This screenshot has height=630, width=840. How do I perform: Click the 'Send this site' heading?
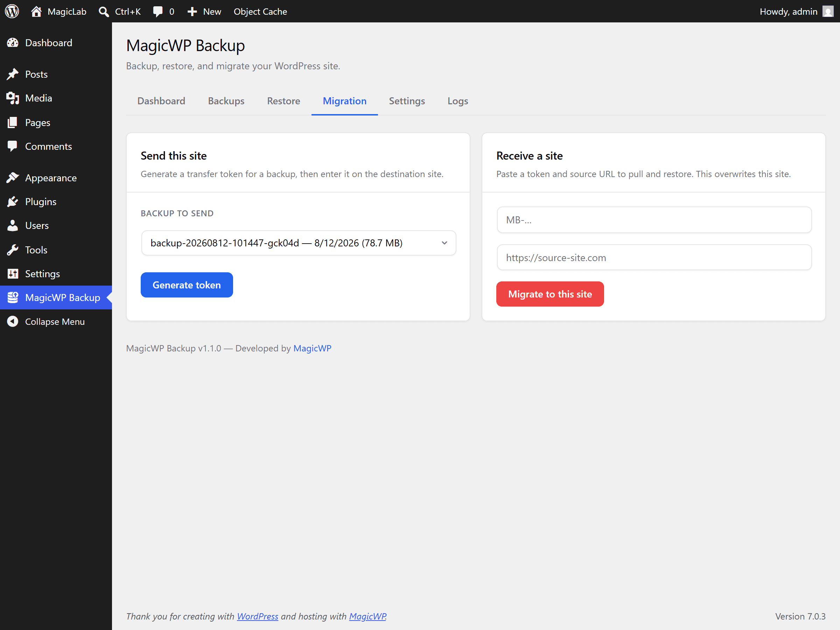coord(174,156)
